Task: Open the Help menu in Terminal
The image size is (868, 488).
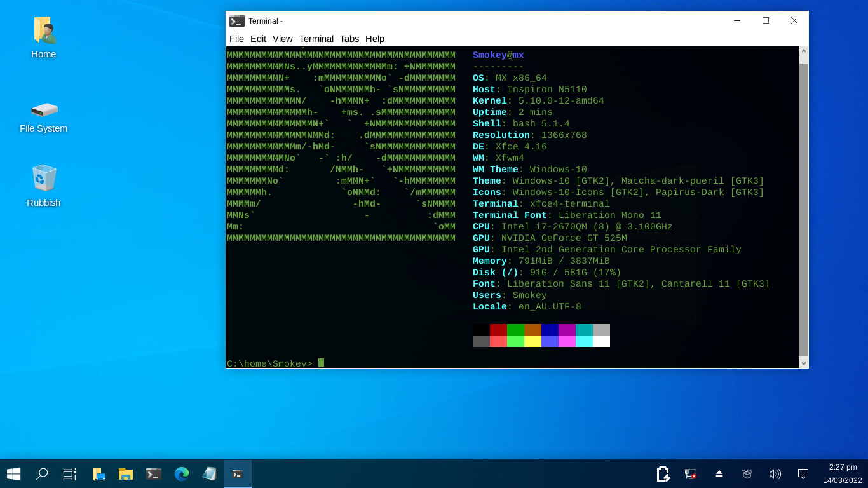Action: click(x=375, y=39)
